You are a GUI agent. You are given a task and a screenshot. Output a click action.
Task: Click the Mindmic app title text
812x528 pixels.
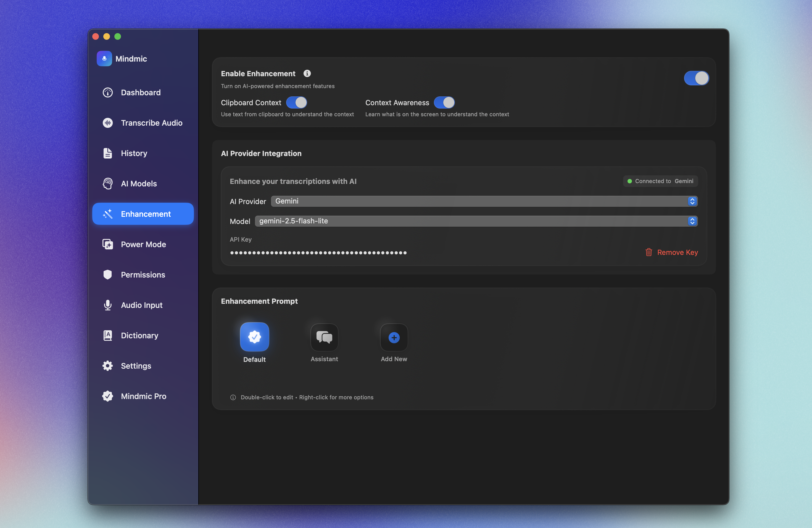coord(131,59)
